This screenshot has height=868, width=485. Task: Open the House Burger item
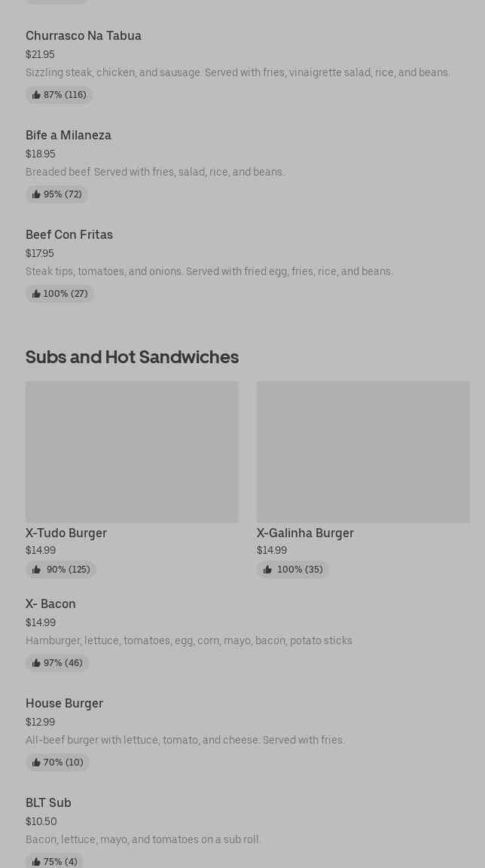point(64,703)
